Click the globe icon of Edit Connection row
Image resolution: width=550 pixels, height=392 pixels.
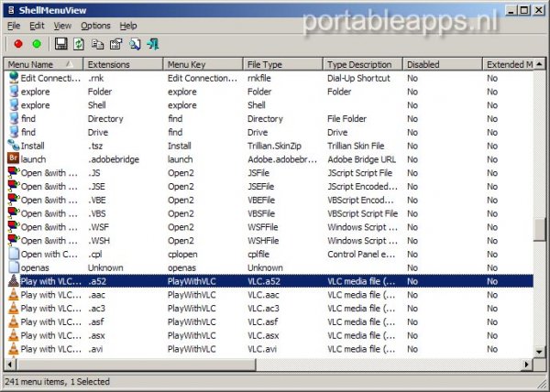pos(14,78)
